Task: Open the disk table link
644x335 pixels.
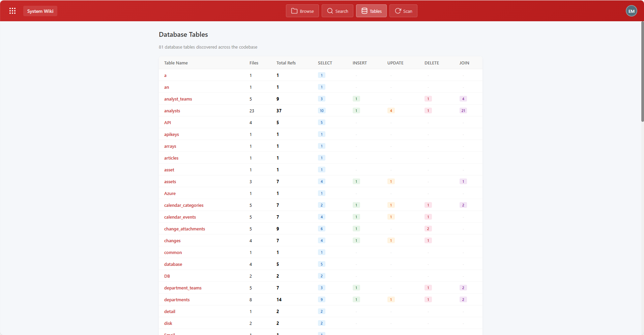Action: coord(168,323)
